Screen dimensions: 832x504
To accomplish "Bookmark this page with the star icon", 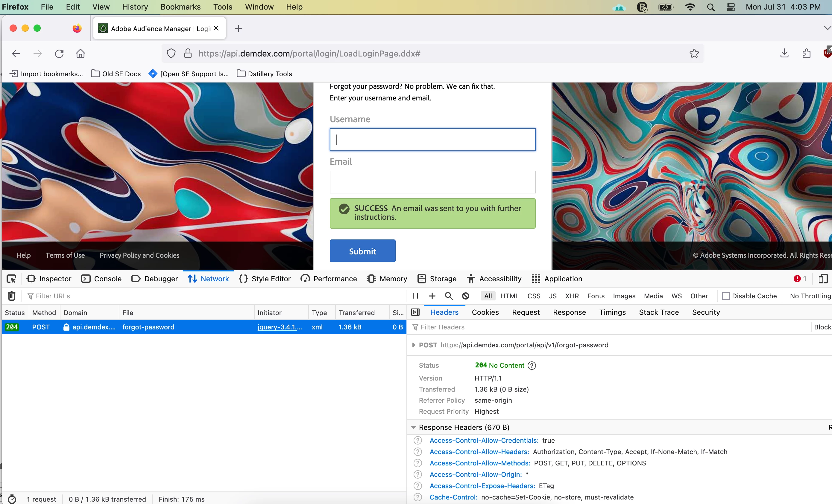I will pos(694,53).
